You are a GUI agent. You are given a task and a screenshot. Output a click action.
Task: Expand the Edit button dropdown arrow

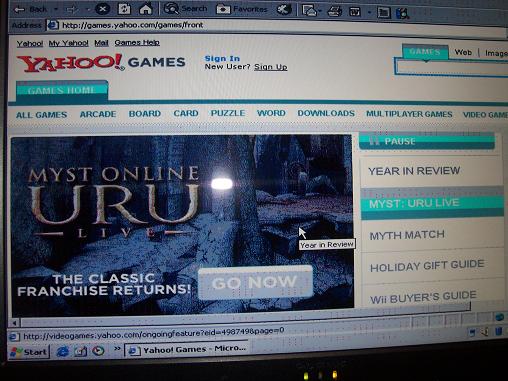tap(369, 13)
